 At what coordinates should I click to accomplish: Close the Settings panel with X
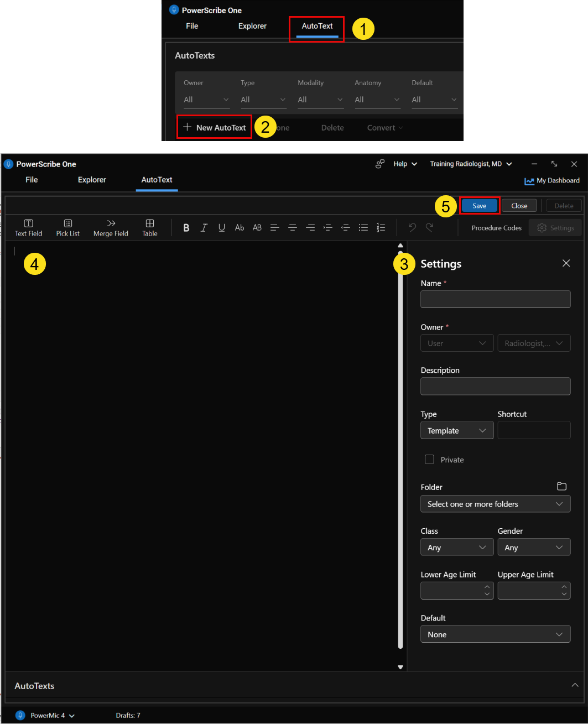click(566, 263)
